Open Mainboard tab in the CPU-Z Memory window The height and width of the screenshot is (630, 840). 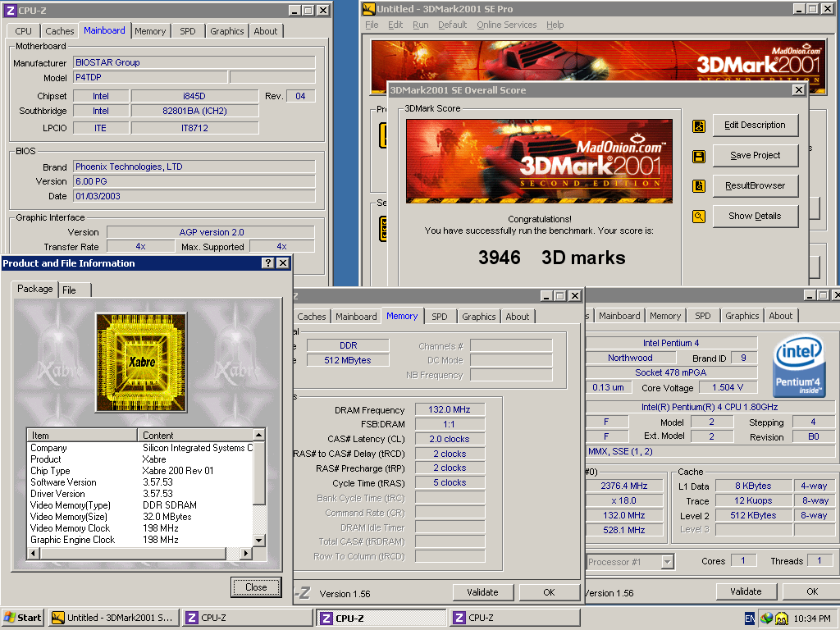click(x=356, y=317)
